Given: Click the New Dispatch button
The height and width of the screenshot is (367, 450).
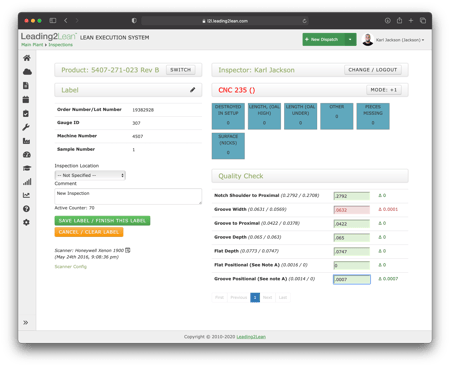Looking at the screenshot, I should 324,40.
